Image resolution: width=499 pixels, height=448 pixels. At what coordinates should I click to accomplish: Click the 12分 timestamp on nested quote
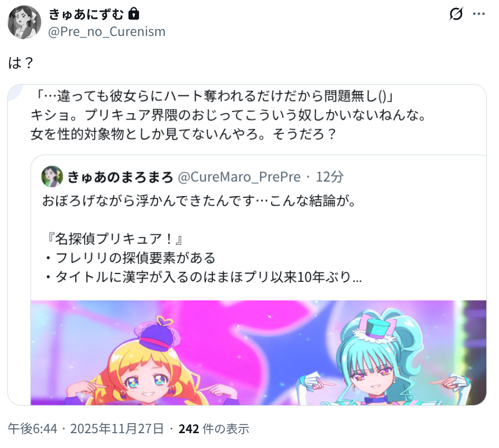click(329, 177)
